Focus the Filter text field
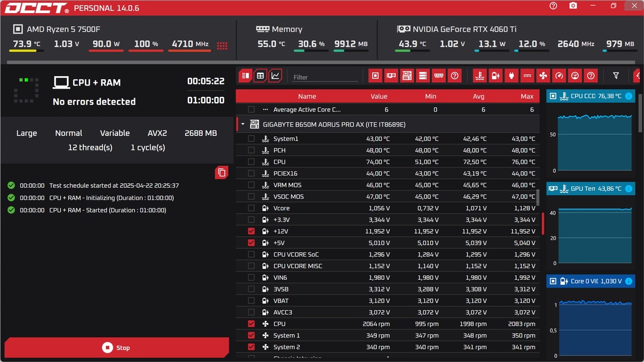Screen dimensions: 644x362 point(324,77)
